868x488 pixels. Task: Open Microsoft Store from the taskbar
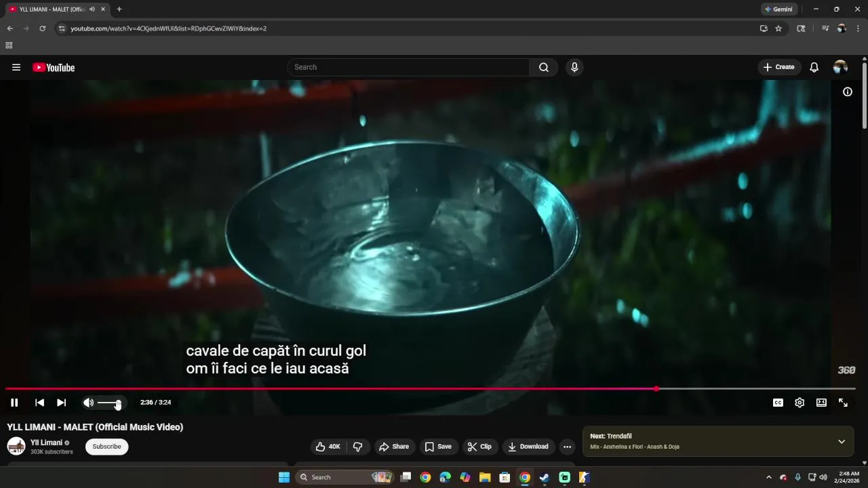[505, 477]
